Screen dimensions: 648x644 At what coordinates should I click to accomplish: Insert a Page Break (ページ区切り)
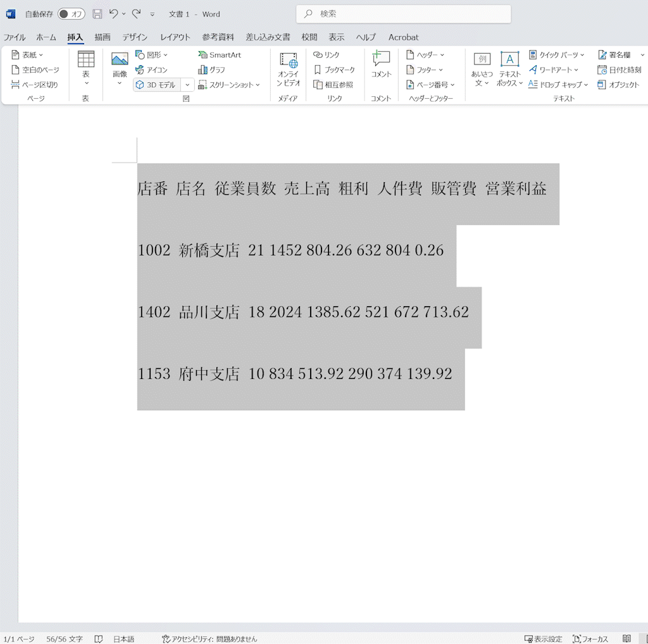(x=35, y=85)
